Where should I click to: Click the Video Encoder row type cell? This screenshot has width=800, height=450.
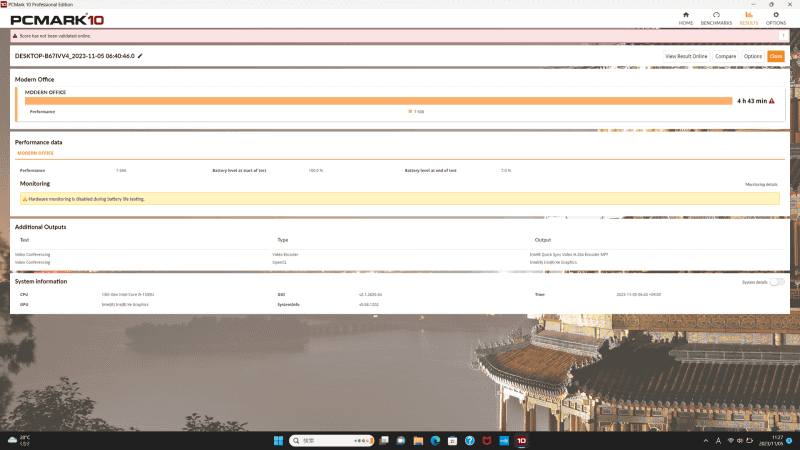(x=285, y=254)
